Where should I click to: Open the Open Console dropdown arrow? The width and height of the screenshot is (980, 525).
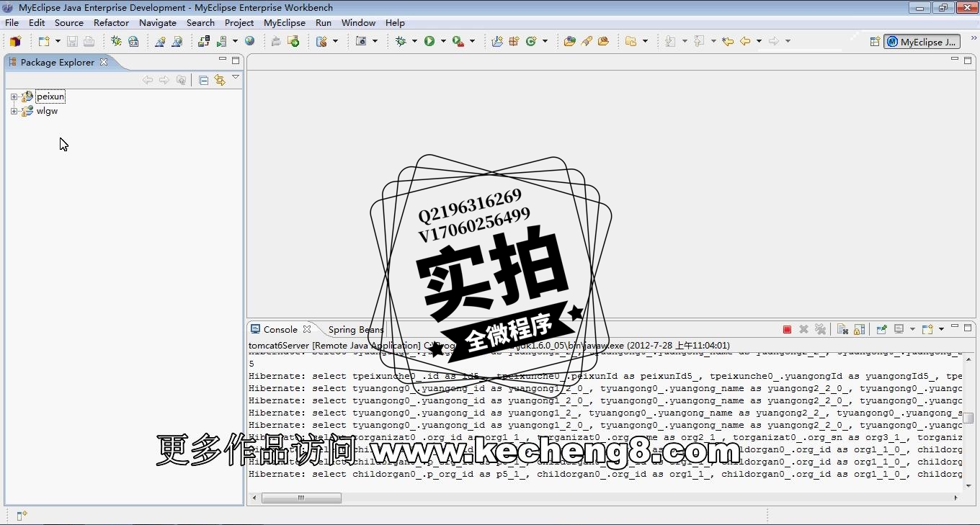click(x=941, y=329)
